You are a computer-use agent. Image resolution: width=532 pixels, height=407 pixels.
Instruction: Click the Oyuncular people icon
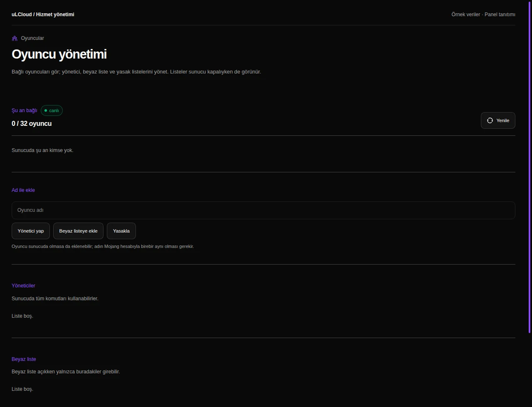point(15,38)
